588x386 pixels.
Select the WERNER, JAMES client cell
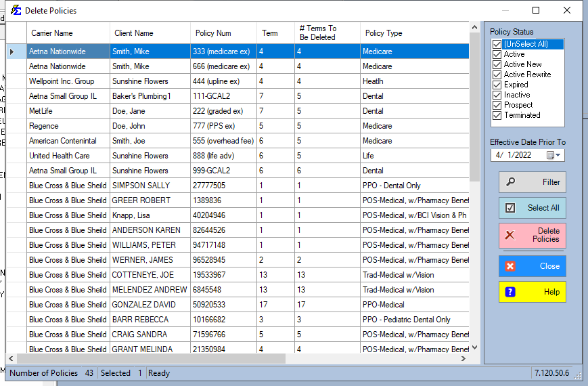150,260
